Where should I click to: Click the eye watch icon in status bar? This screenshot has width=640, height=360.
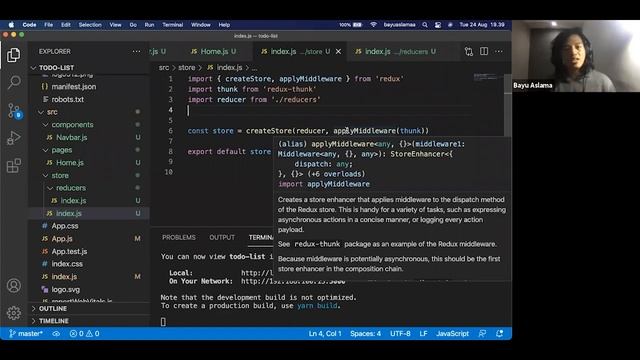[x=56, y=333]
